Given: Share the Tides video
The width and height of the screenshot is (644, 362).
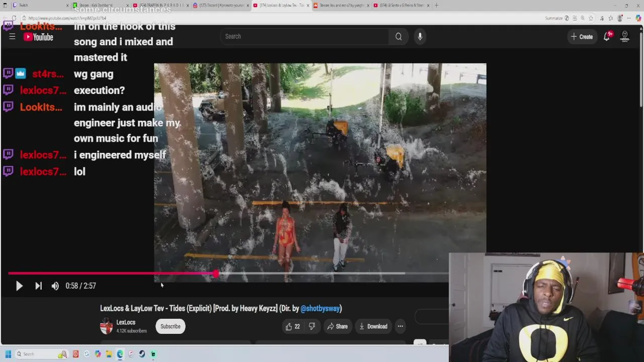Looking at the screenshot, I should tap(337, 326).
